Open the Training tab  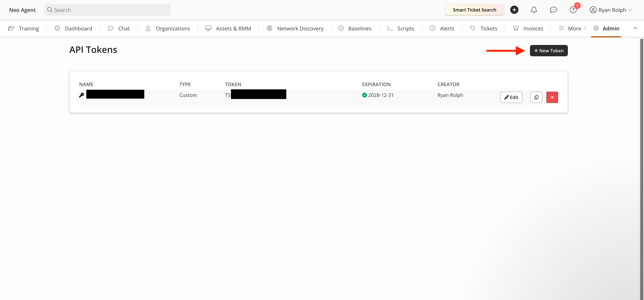(23, 29)
